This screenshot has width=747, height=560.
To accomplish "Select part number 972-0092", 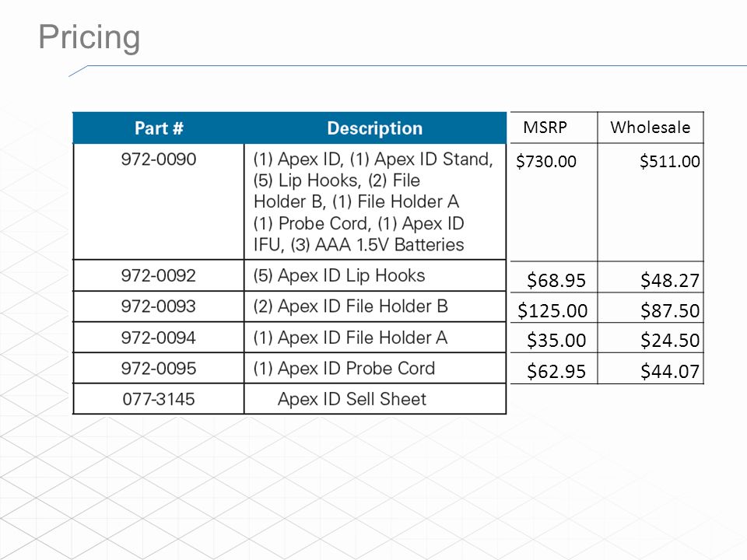I will [159, 275].
